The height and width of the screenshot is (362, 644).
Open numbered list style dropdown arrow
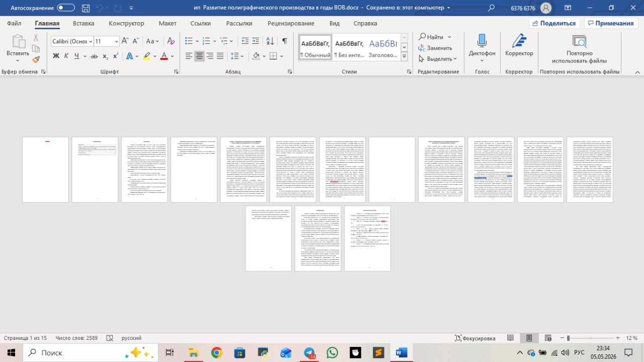[215, 41]
